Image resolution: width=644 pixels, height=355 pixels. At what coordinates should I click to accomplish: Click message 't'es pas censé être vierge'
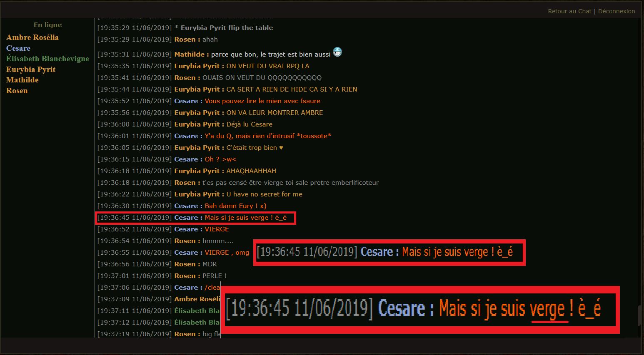coord(290,183)
